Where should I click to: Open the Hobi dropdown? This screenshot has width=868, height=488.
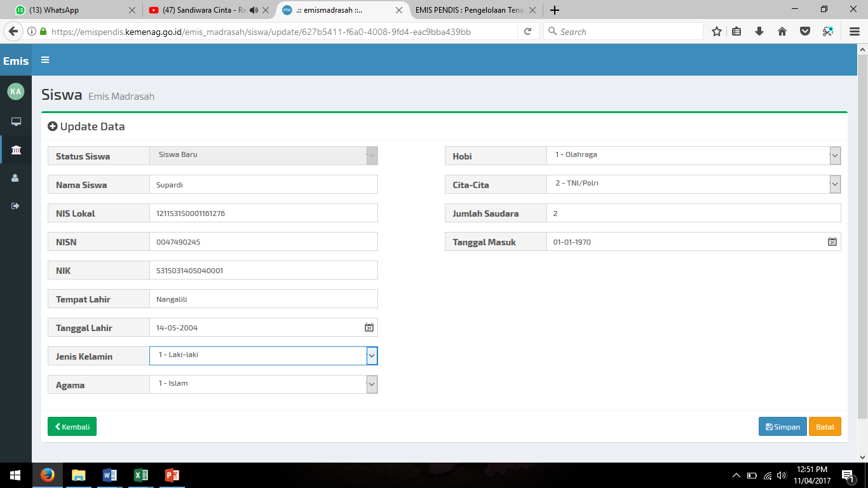694,156
